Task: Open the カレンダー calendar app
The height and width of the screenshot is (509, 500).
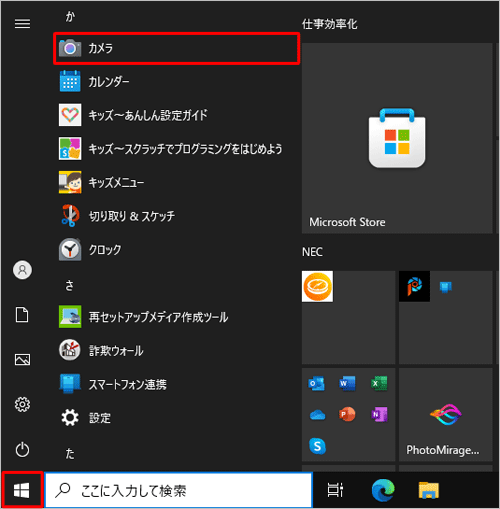Action: click(176, 81)
